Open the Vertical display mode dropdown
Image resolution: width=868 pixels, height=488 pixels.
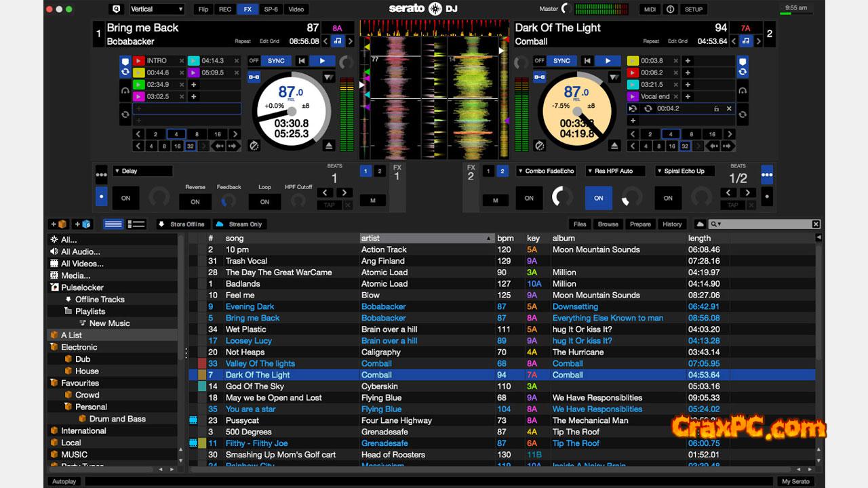[156, 9]
